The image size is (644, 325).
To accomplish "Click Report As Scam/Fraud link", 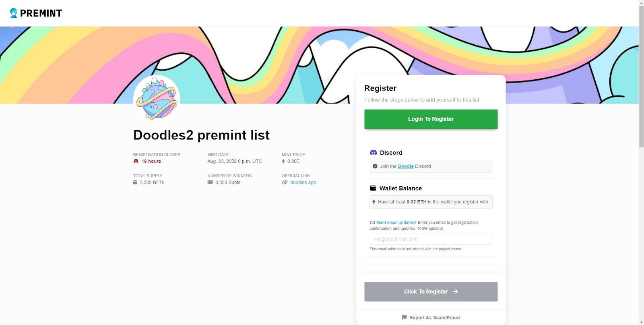I will (434, 318).
